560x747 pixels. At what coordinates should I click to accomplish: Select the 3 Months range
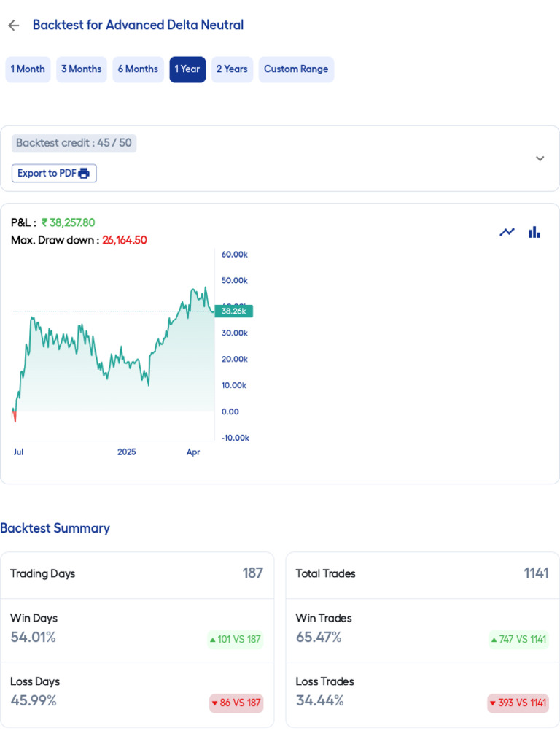tap(81, 69)
